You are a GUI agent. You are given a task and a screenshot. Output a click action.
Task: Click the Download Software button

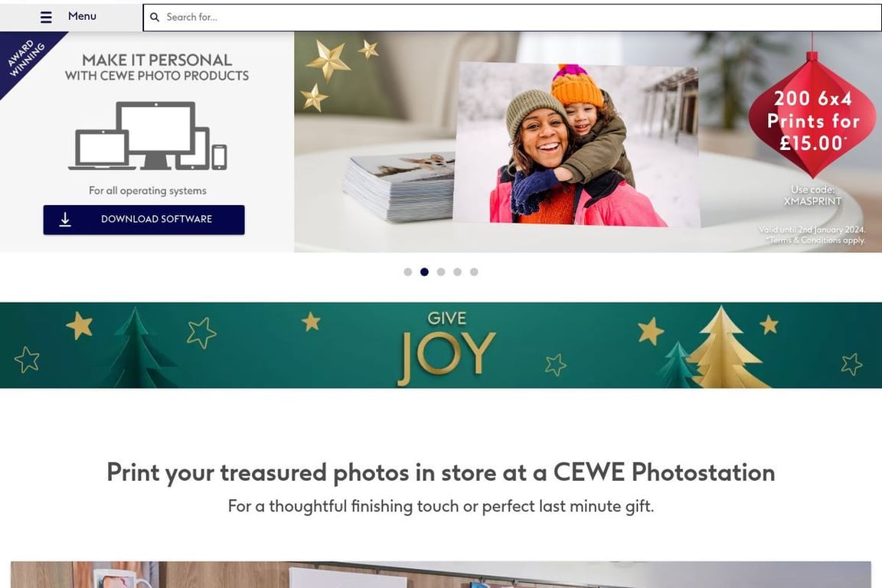point(144,220)
